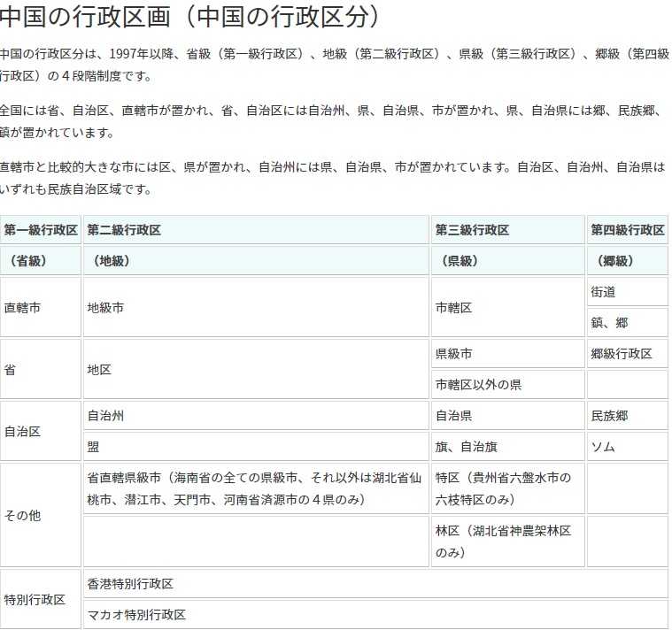Select header cell 第一級行政区

tap(41, 230)
